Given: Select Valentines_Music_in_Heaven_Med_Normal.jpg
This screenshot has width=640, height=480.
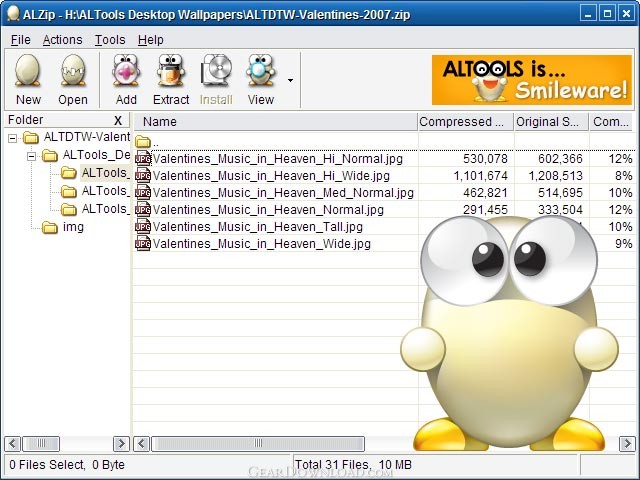Looking at the screenshot, I should (x=283, y=193).
